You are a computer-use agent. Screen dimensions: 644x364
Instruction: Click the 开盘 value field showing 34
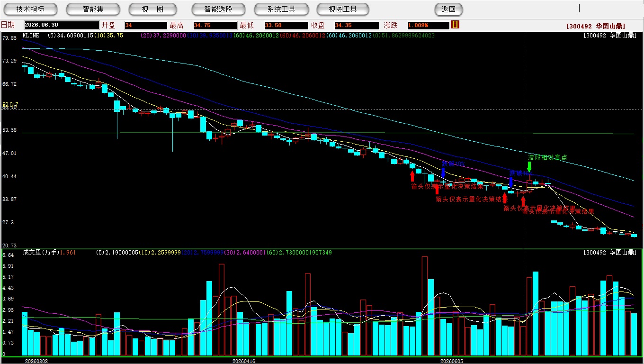click(x=146, y=25)
